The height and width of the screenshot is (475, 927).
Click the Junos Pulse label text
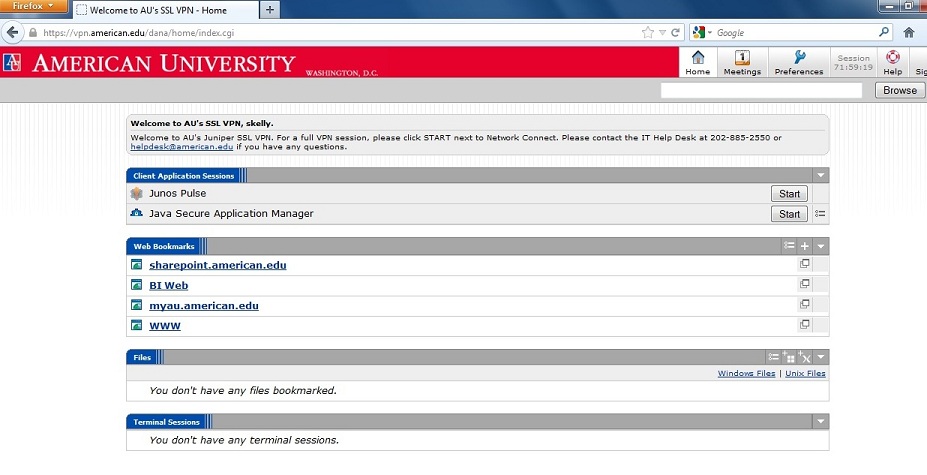point(177,193)
